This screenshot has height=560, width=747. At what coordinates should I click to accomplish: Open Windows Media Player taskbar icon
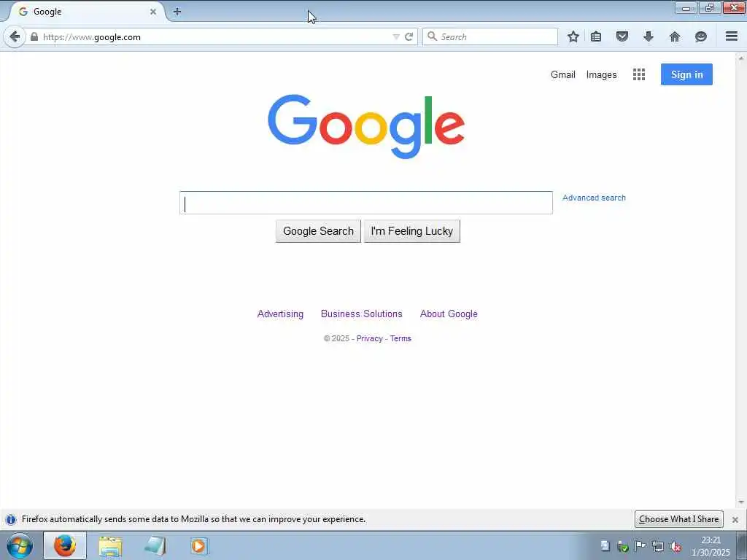coord(198,546)
